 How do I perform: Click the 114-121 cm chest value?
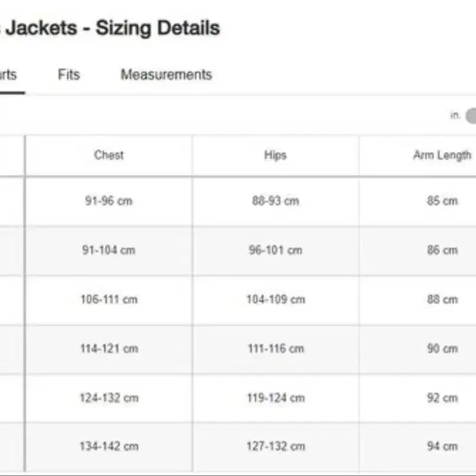point(109,349)
